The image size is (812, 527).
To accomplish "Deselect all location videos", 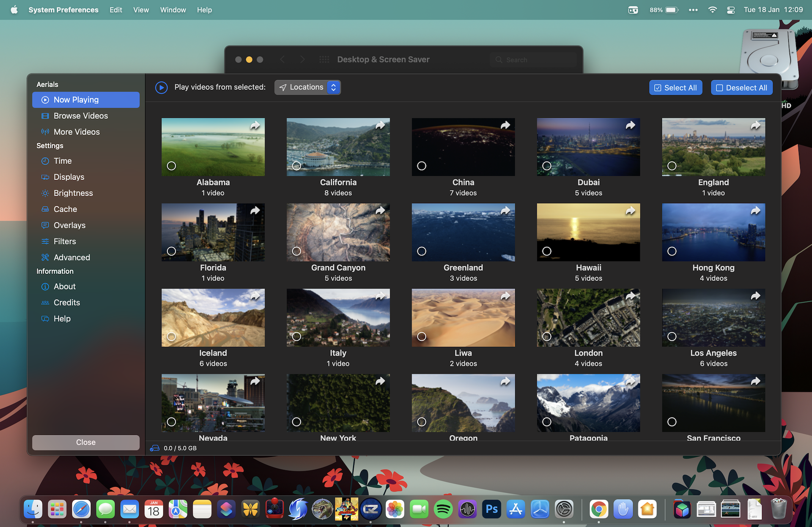I will (x=741, y=87).
